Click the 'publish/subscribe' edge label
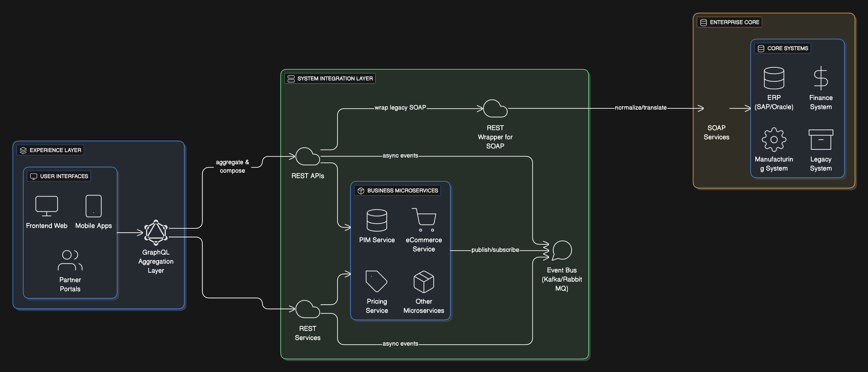The height and width of the screenshot is (372, 868). [495, 250]
